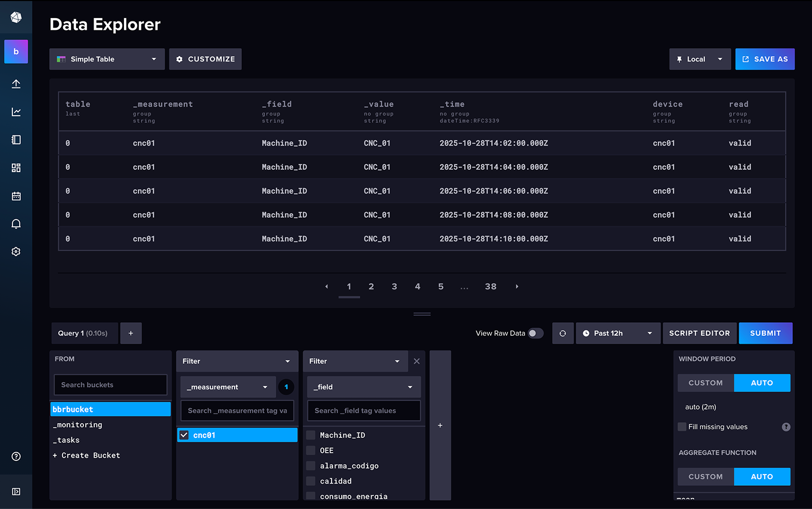
Task: Open the Local timezone dropdown
Action: tap(700, 59)
